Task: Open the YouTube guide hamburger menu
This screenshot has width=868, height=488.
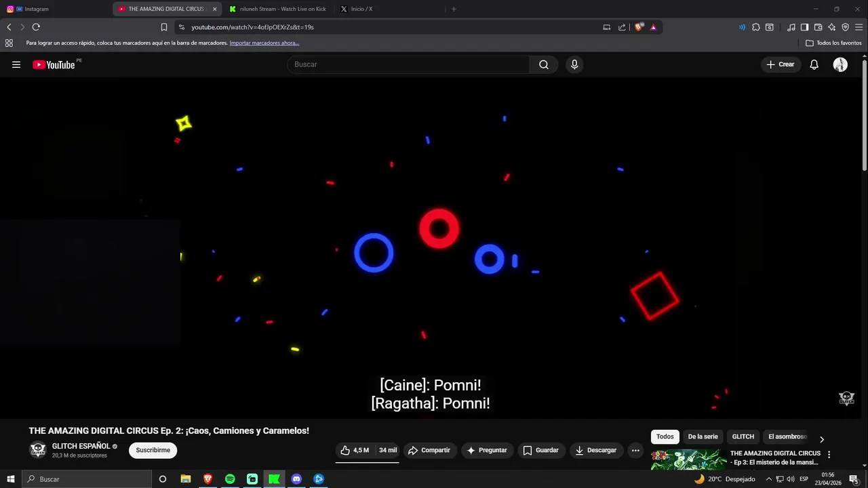Action: (x=16, y=64)
